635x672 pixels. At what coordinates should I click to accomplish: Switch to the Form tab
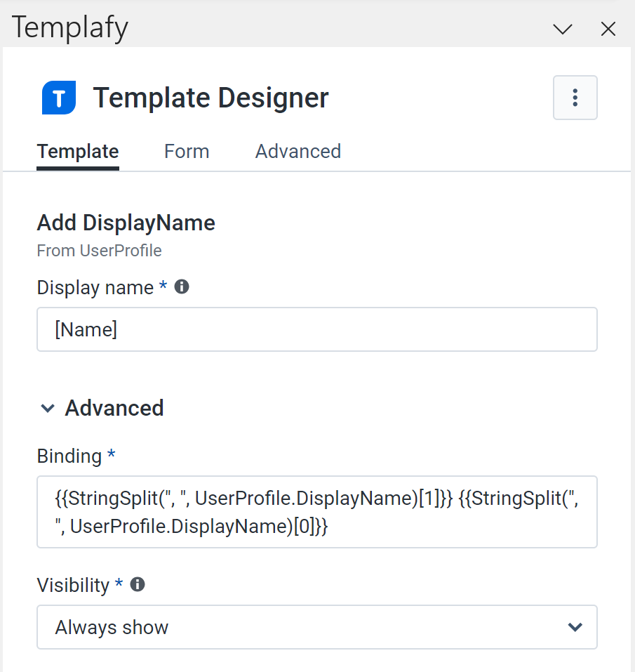pyautogui.click(x=187, y=152)
